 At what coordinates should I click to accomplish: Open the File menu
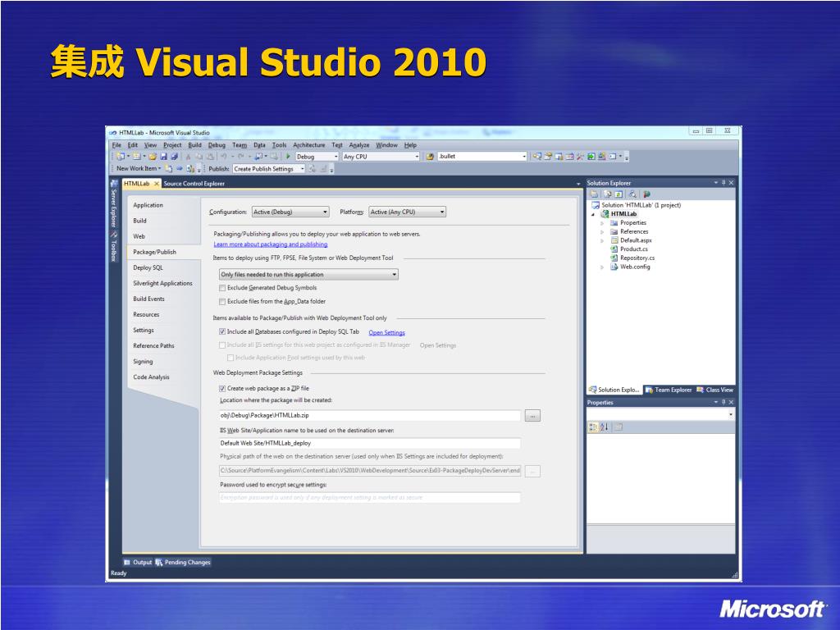pyautogui.click(x=116, y=145)
